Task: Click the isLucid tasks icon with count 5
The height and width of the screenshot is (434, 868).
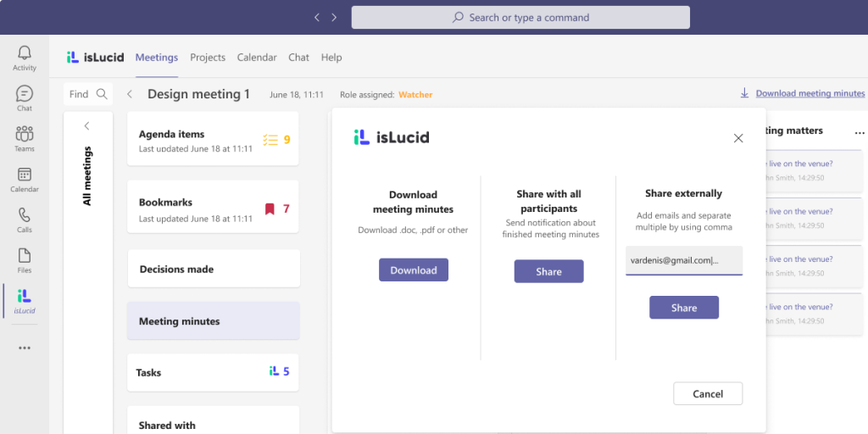Action: pyautogui.click(x=274, y=371)
